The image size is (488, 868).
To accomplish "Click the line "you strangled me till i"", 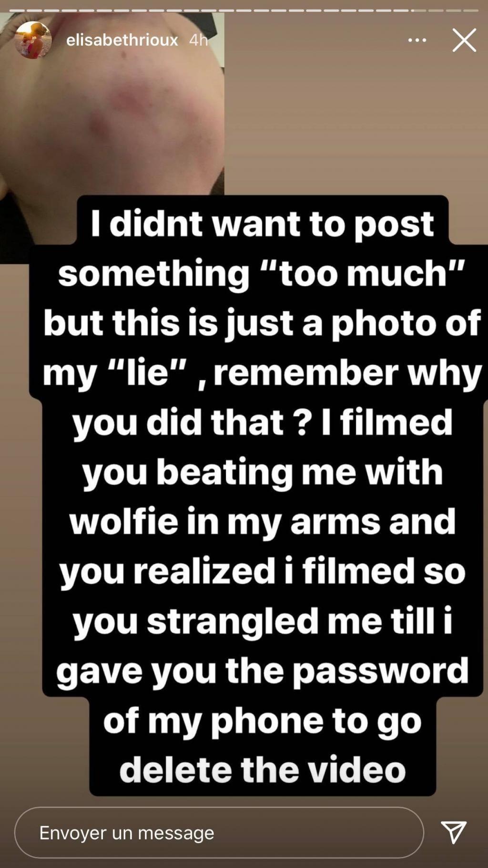I will pyautogui.click(x=263, y=621).
